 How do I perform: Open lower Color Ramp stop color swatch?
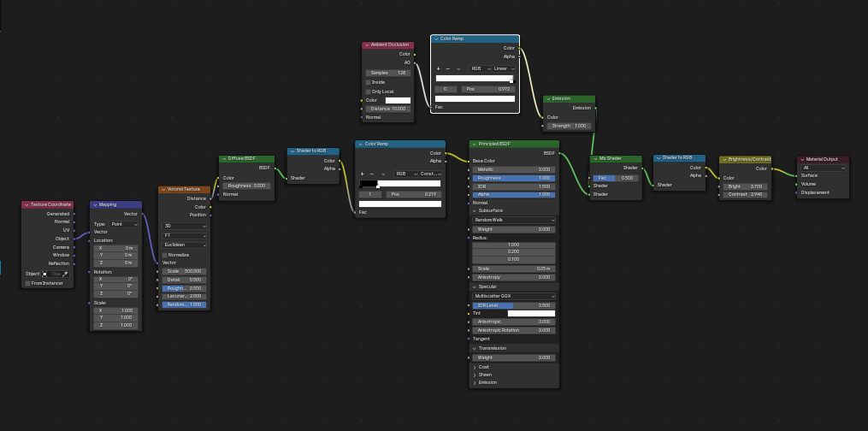coord(400,204)
